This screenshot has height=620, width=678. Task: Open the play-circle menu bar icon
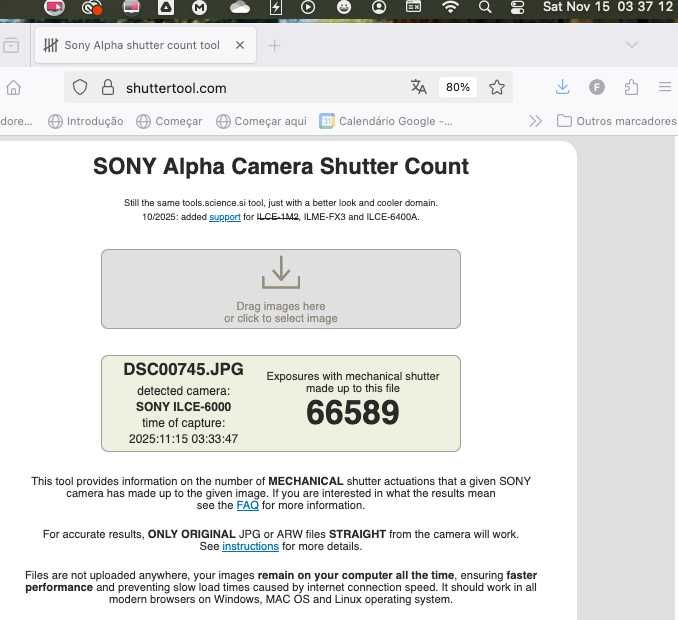[308, 7]
